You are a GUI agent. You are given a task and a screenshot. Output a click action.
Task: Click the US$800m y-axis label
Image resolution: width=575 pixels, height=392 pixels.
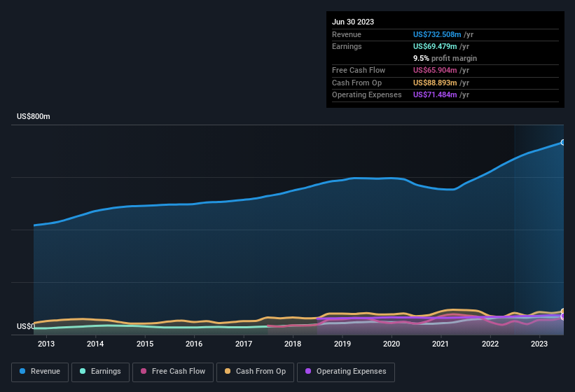click(34, 116)
